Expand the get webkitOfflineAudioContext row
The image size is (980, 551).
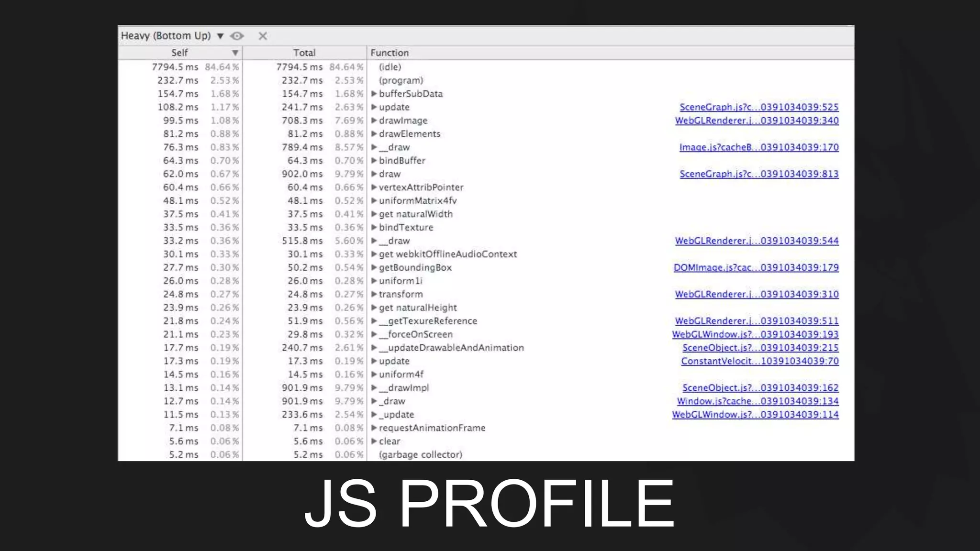[374, 254]
